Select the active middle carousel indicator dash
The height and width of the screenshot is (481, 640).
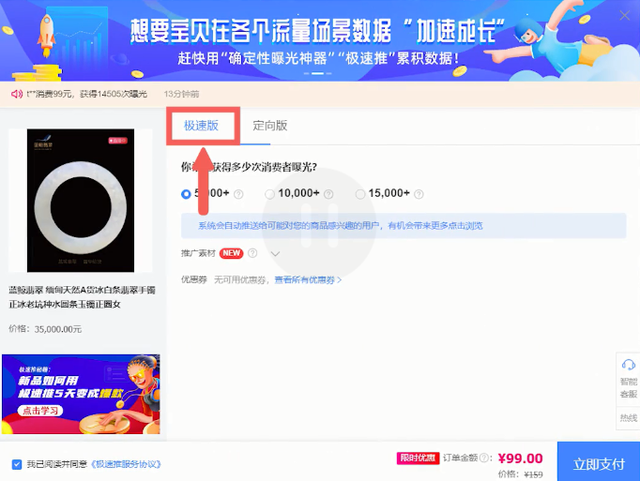318,73
